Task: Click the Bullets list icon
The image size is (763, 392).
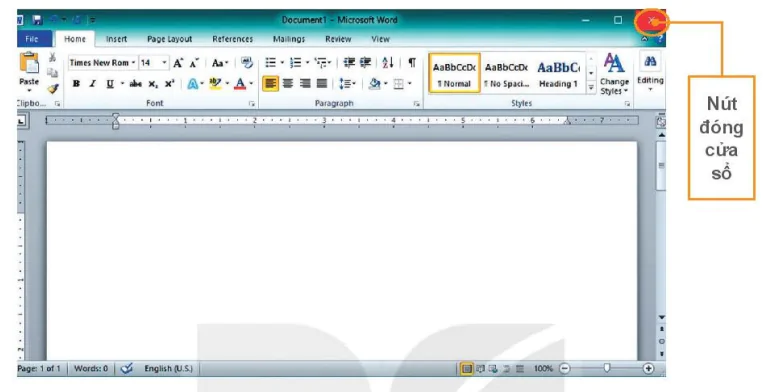Action: [x=271, y=63]
